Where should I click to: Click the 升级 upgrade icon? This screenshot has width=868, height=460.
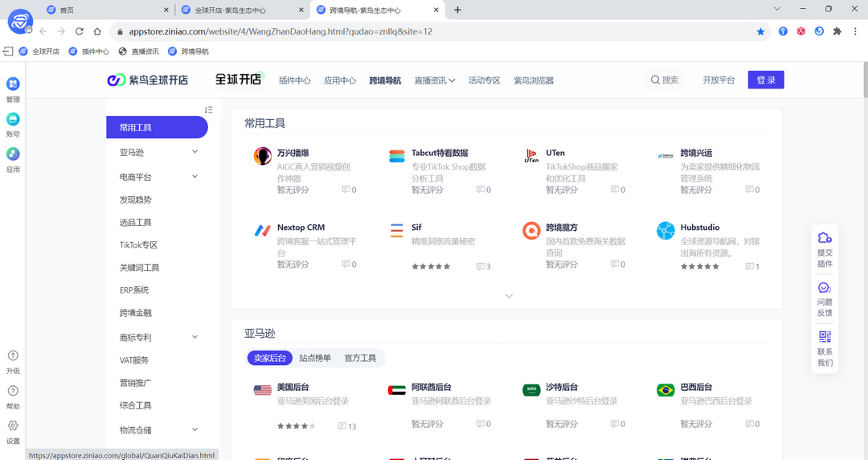click(13, 355)
